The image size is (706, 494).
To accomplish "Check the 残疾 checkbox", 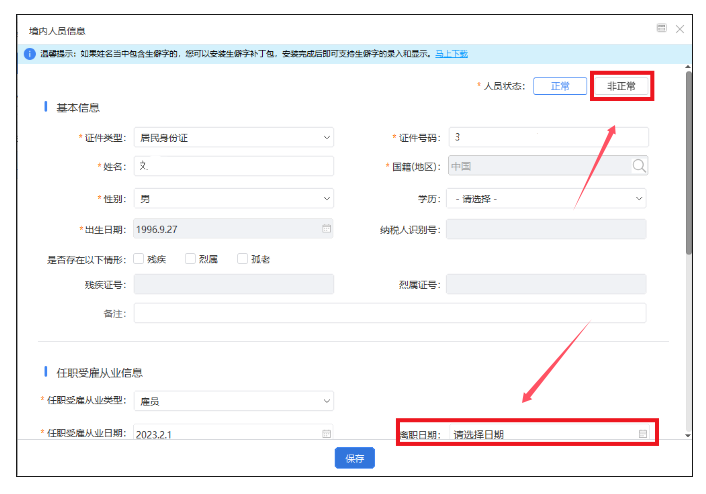I will [139, 258].
